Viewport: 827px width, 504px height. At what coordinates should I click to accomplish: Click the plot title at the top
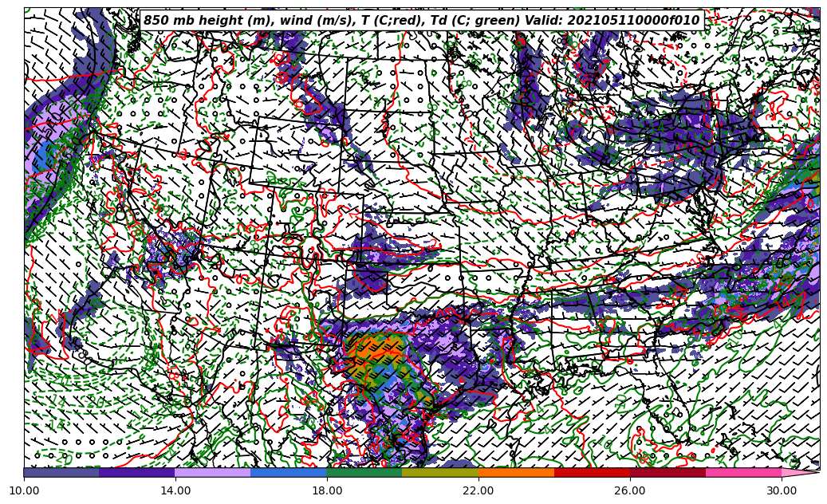(x=421, y=21)
